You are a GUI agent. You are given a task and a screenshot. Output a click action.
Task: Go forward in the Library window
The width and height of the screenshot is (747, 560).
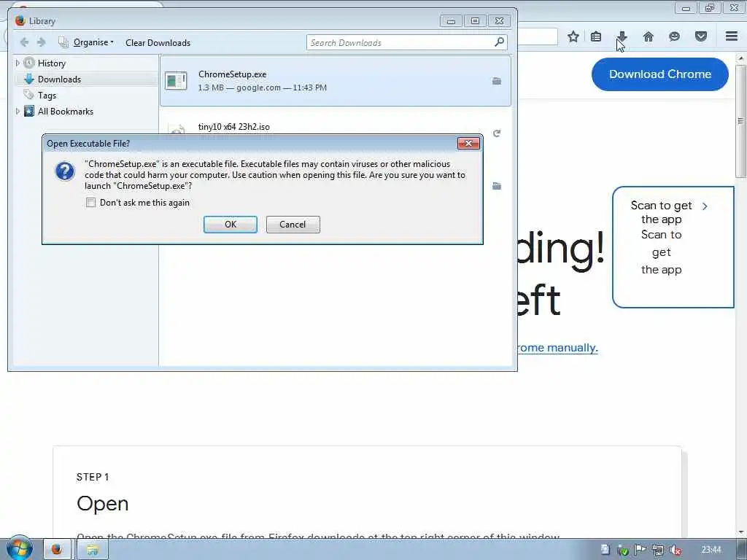(42, 42)
